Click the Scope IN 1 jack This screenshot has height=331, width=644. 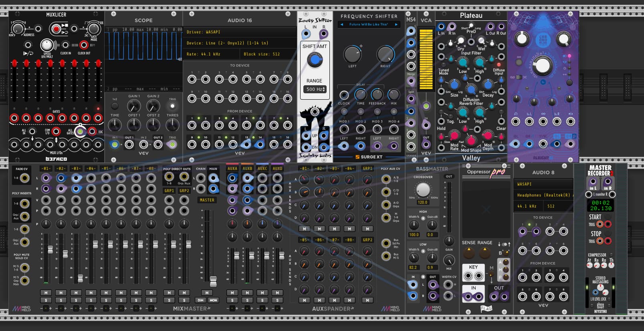click(x=115, y=144)
